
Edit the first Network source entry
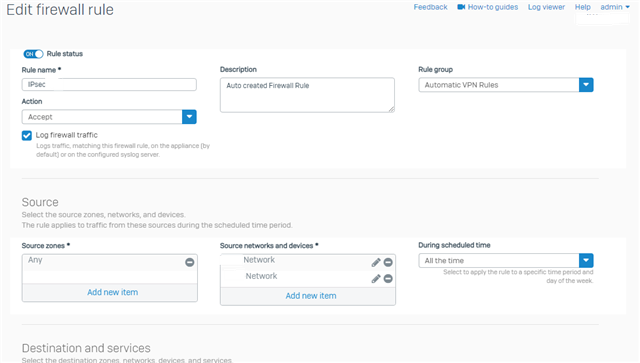pyautogui.click(x=376, y=262)
